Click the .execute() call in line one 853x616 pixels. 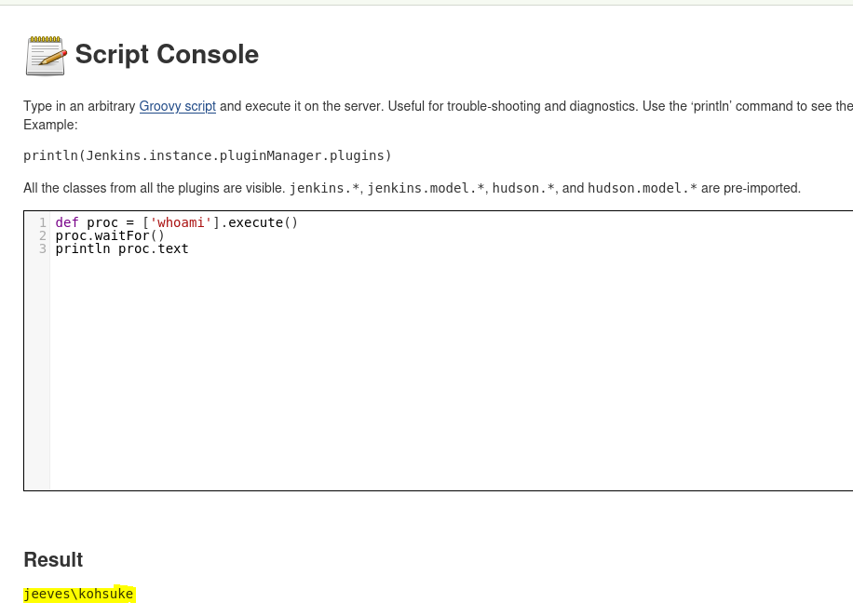tap(259, 222)
